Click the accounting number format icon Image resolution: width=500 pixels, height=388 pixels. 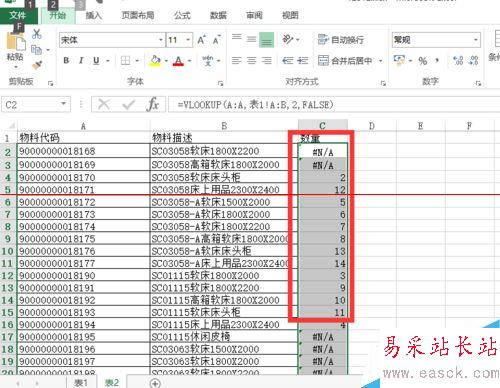(x=399, y=60)
